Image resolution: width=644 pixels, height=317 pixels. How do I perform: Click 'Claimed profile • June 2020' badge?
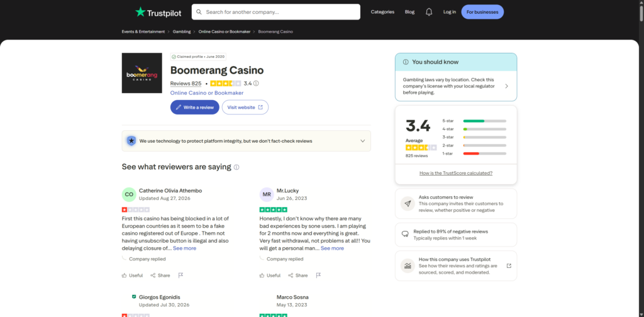click(198, 57)
